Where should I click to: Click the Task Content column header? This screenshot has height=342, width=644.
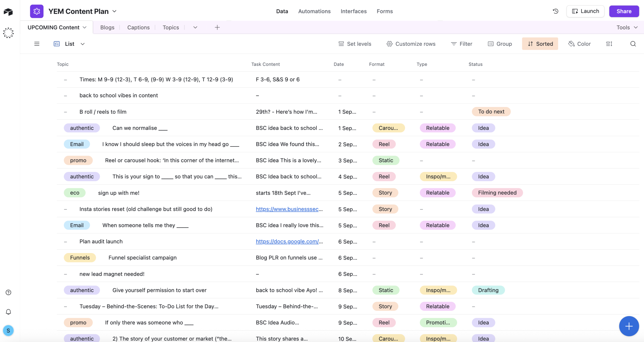coord(265,64)
